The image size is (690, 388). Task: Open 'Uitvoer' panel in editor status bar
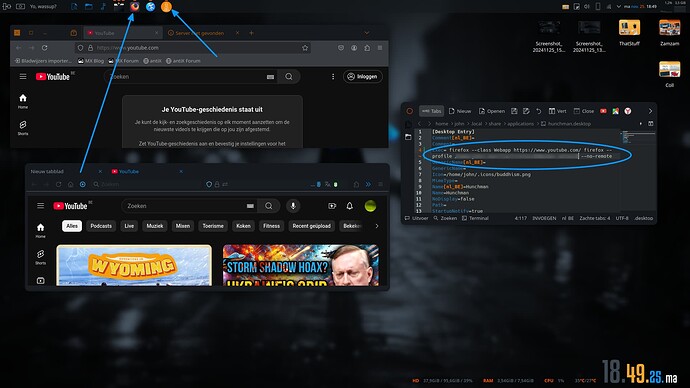coord(416,218)
